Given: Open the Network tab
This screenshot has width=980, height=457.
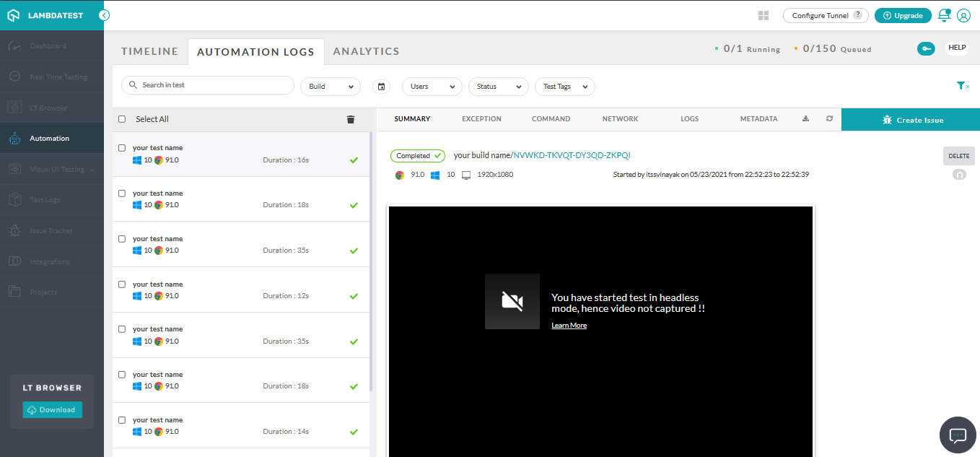Looking at the screenshot, I should (620, 119).
